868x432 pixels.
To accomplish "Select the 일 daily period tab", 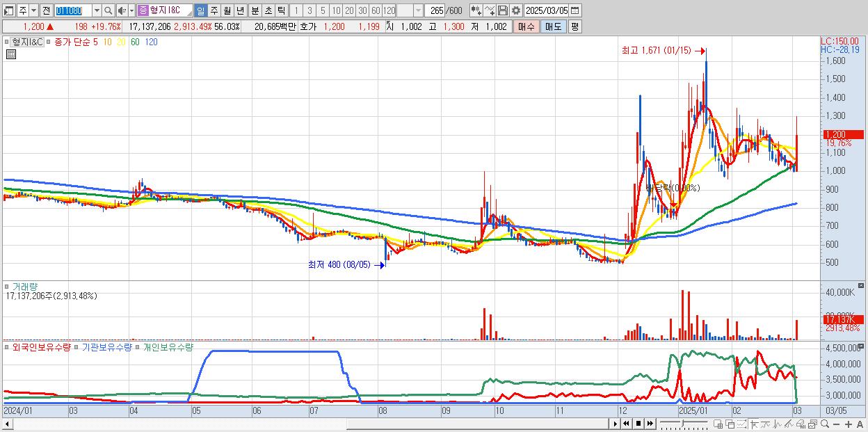I will click(x=200, y=10).
